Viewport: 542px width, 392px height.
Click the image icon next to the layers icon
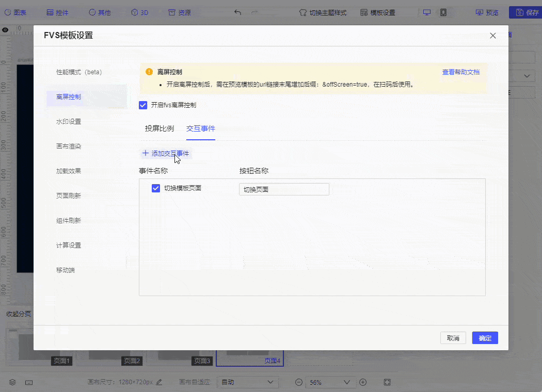click(x=28, y=382)
